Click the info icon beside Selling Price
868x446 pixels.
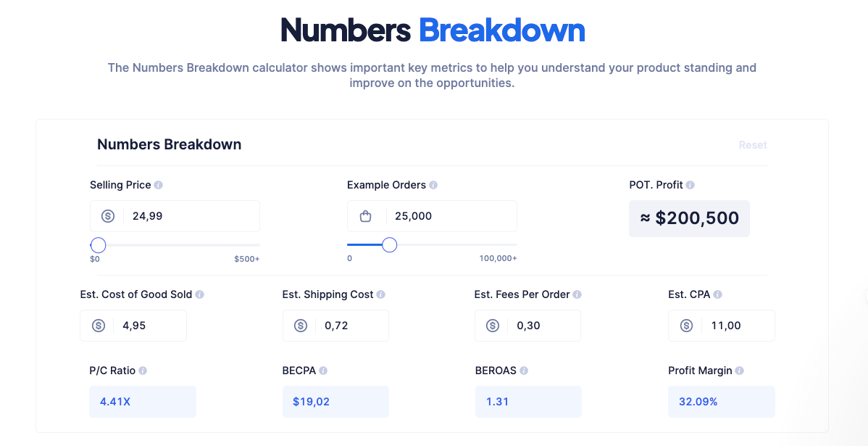pyautogui.click(x=159, y=185)
